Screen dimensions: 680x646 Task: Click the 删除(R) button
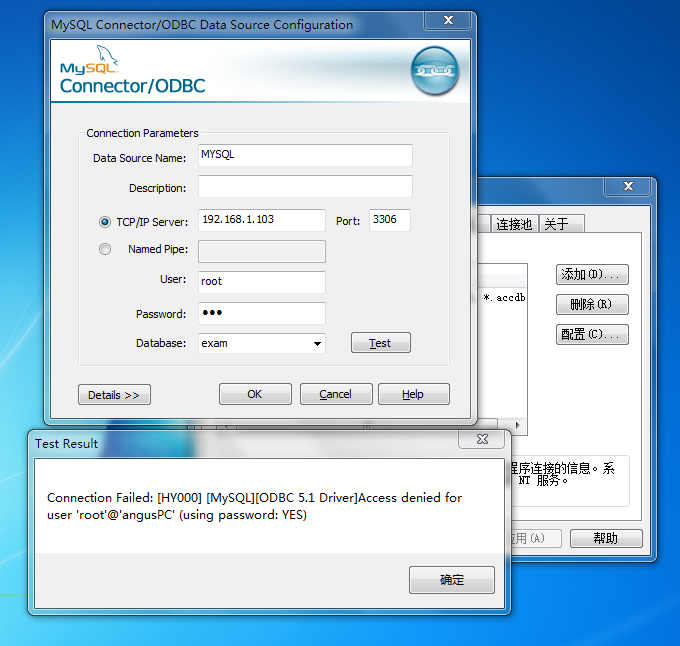(x=592, y=304)
